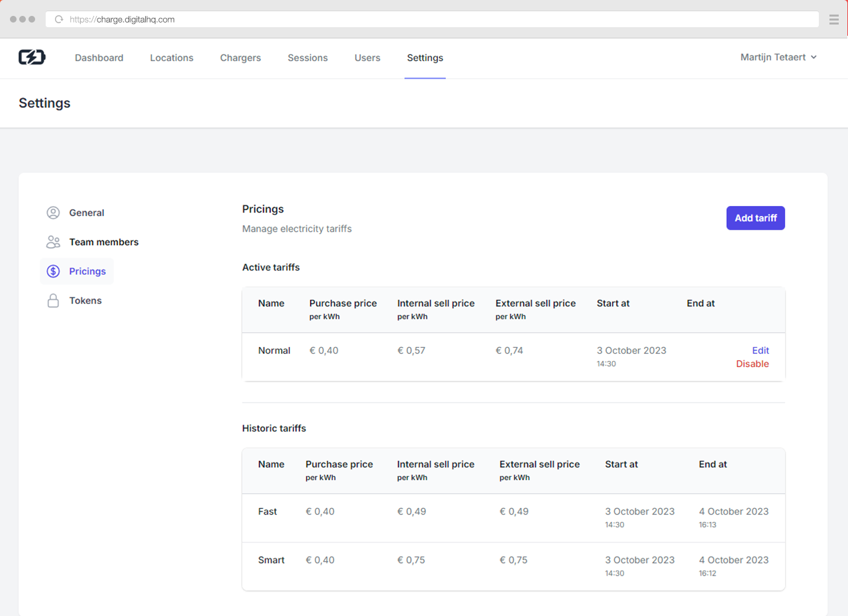Navigate to the Users tab
The width and height of the screenshot is (848, 616).
(367, 58)
